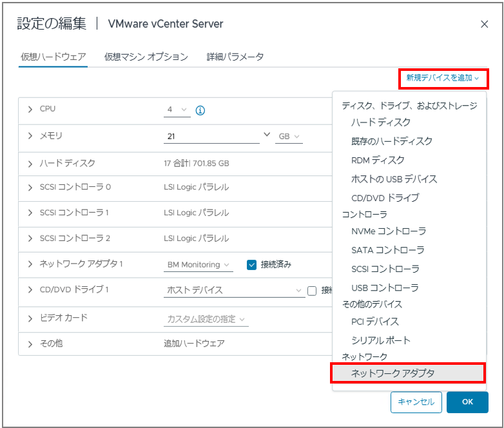Image resolution: width=504 pixels, height=428 pixels.
Task: Select 既存のハードディスク menu item
Action: point(392,141)
